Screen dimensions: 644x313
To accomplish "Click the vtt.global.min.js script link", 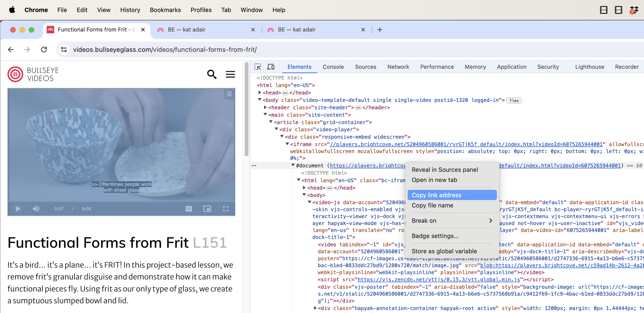I will [x=438, y=279].
